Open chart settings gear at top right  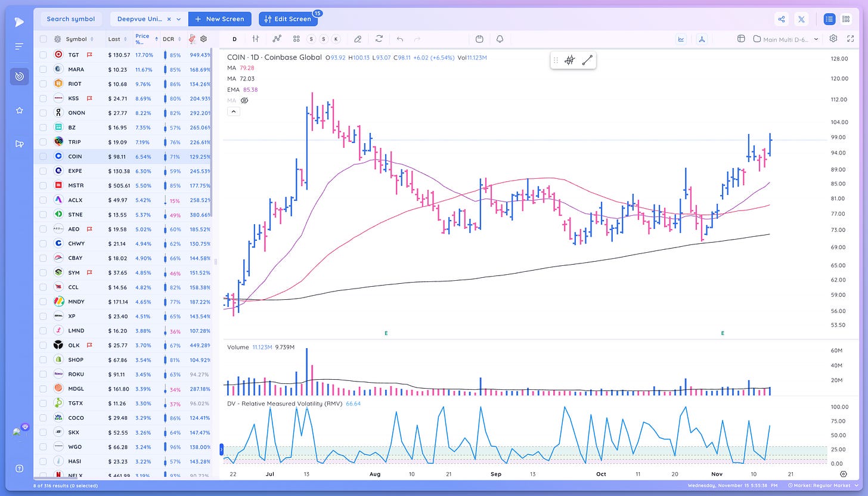point(833,39)
